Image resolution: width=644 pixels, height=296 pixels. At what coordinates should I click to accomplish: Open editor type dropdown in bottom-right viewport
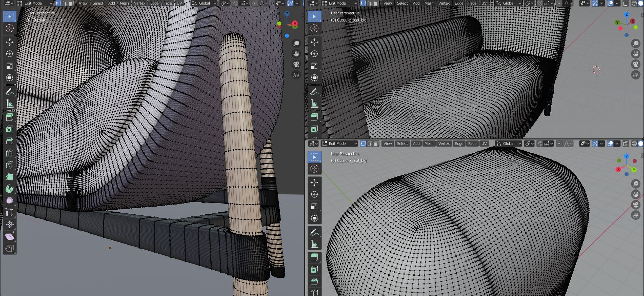point(314,144)
